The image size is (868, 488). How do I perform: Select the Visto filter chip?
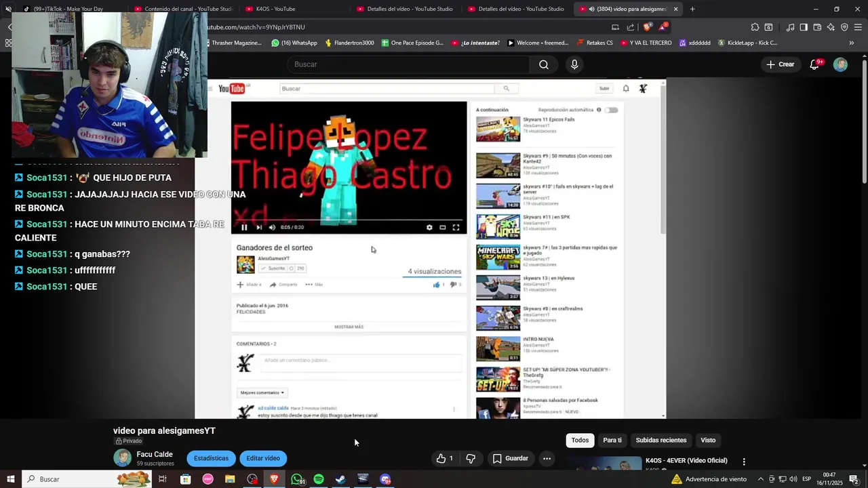708,441
